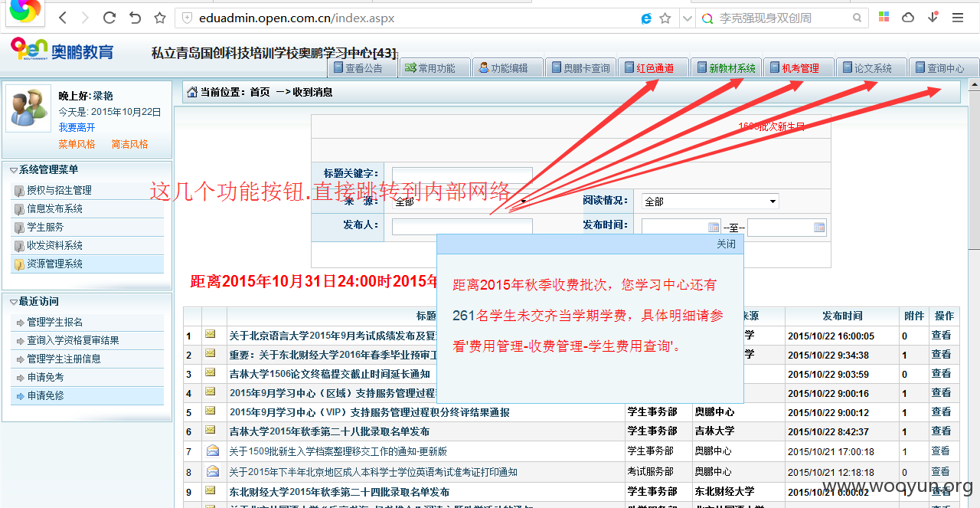Switch to 菜单风格 layout
Image resolution: width=980 pixels, height=508 pixels.
point(77,144)
